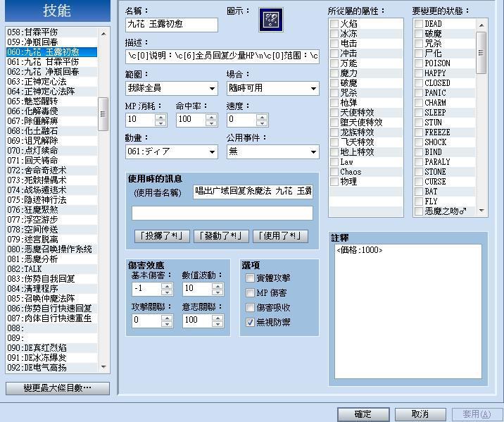Expand the 場合 dropdown showing 隨時可用
504x422 pixels.
(272, 89)
